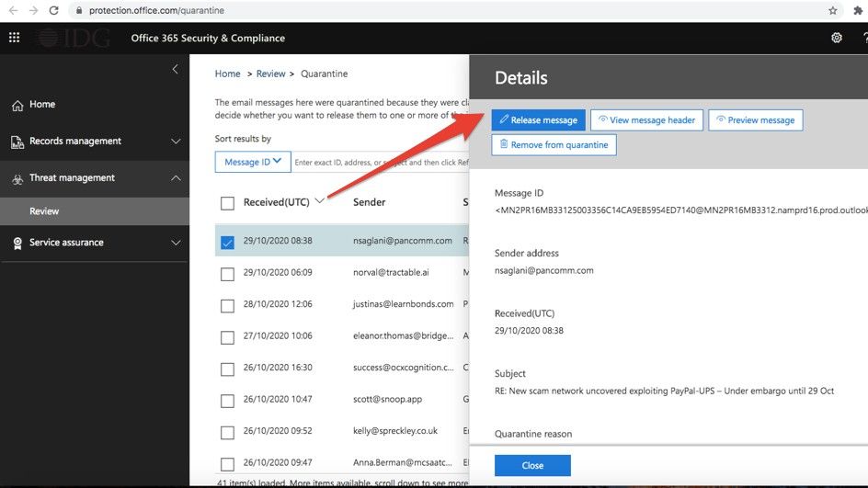This screenshot has width=868, height=488.
Task: Click the Subject text in Details
Action: click(664, 391)
